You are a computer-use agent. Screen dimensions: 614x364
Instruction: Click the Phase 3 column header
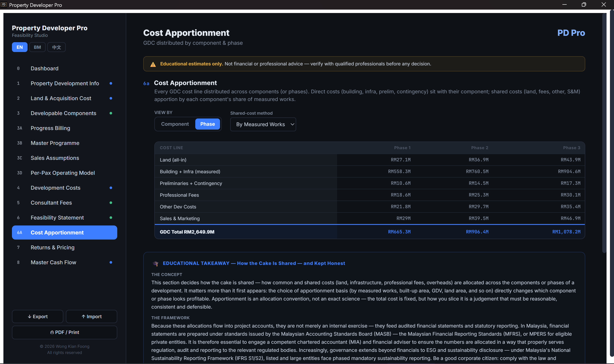point(572,148)
